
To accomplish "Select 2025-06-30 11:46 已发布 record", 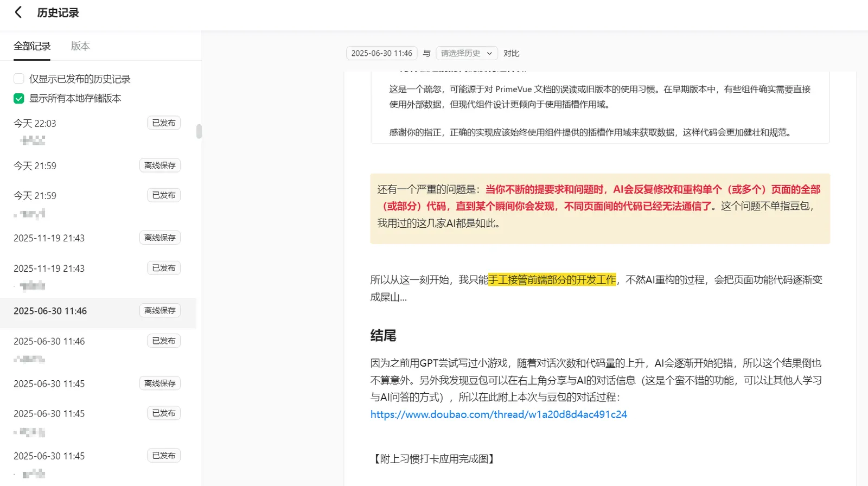I will 98,349.
